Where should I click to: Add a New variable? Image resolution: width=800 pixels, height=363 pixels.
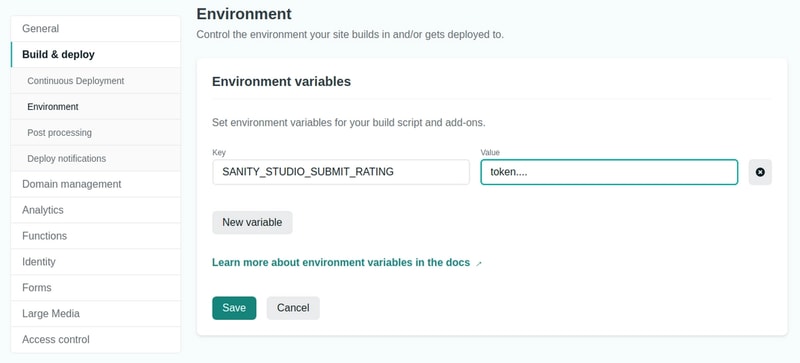coord(252,223)
